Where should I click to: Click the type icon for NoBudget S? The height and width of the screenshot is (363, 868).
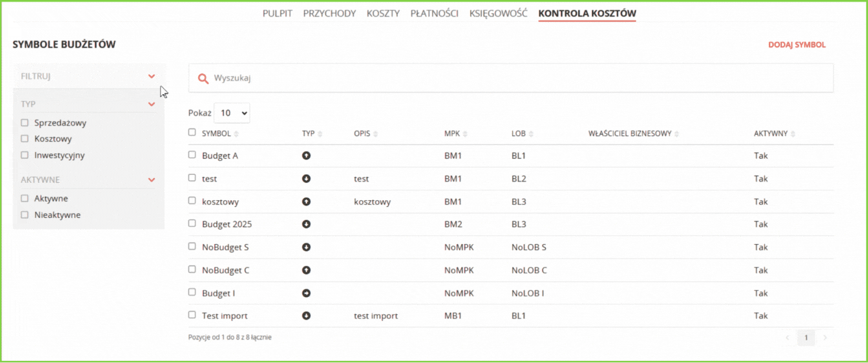(x=306, y=247)
